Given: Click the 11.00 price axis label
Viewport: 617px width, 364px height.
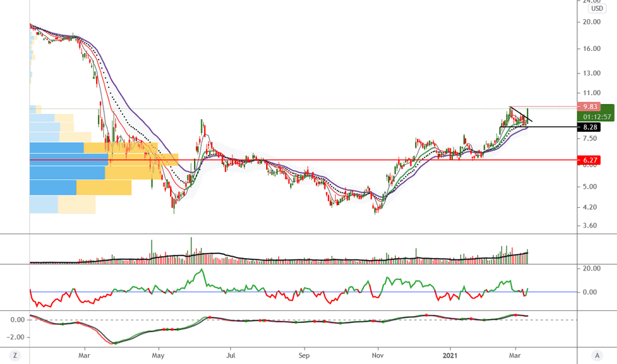Looking at the screenshot, I should click(x=591, y=93).
